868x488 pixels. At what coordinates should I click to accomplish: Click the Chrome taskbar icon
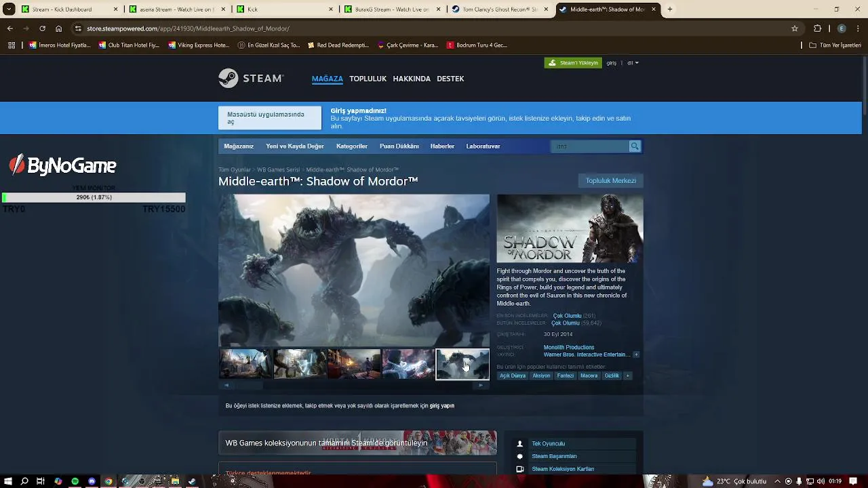[108, 481]
